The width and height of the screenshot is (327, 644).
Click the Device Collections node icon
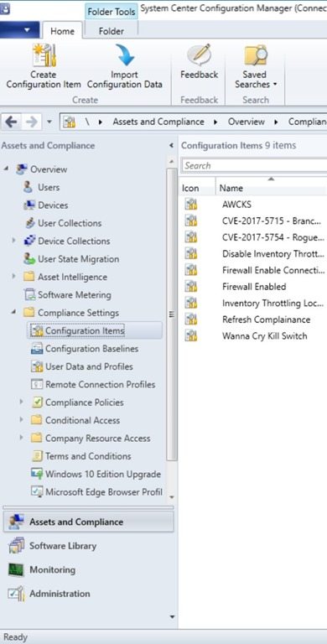pyautogui.click(x=29, y=241)
